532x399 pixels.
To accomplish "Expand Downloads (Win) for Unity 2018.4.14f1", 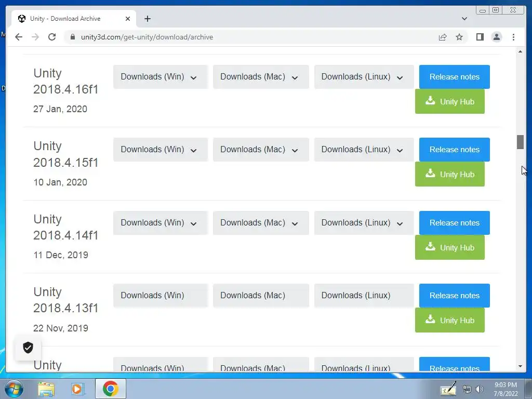I will click(x=160, y=223).
